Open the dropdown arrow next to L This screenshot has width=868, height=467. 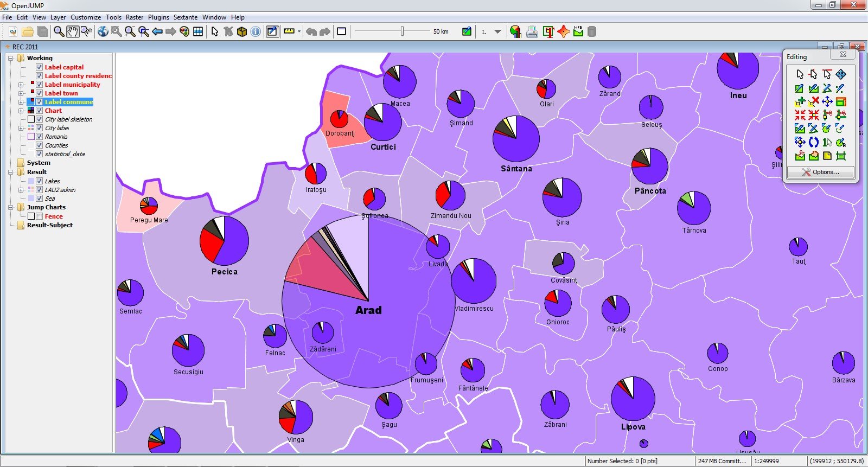497,31
